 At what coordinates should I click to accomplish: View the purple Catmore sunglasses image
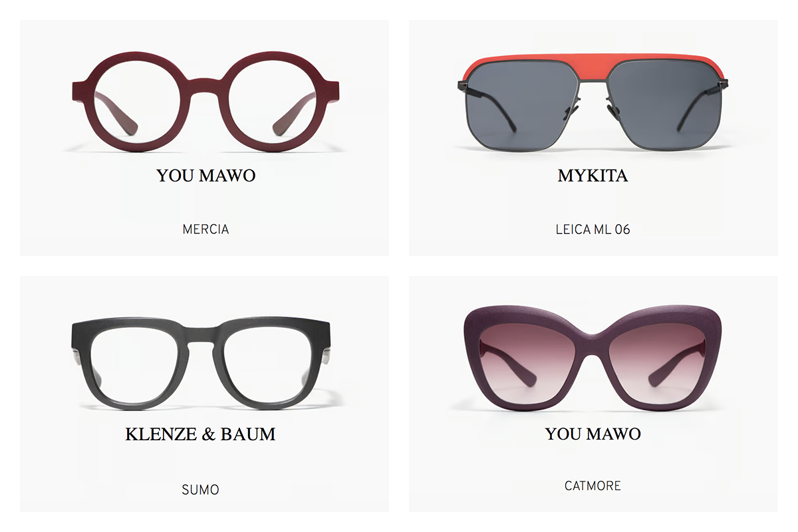(593, 358)
